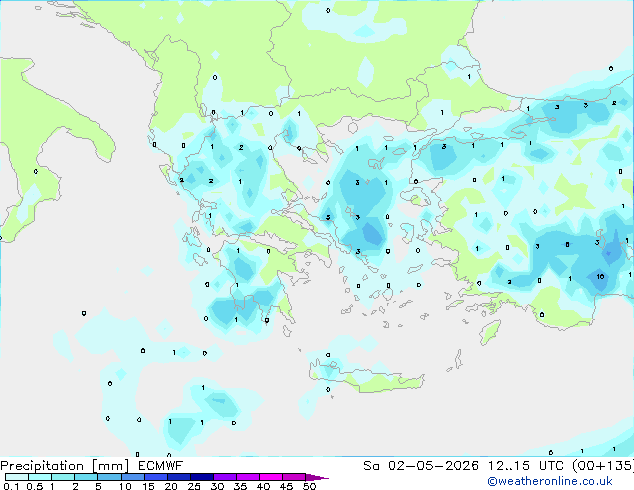
Task: Open the weatheronline.co.uk link
Action: point(550,481)
